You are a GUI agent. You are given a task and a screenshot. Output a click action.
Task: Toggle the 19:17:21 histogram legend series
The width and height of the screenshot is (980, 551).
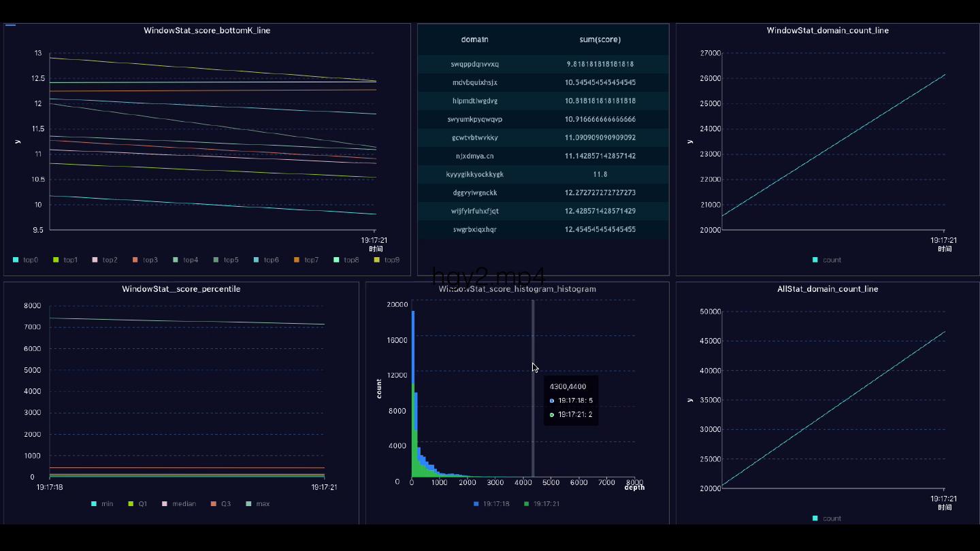tap(542, 504)
